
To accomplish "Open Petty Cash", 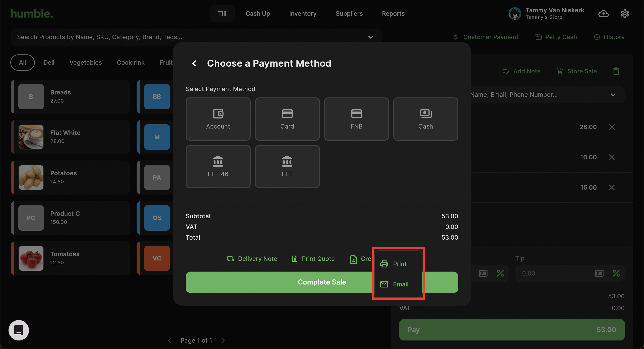I will point(555,37).
